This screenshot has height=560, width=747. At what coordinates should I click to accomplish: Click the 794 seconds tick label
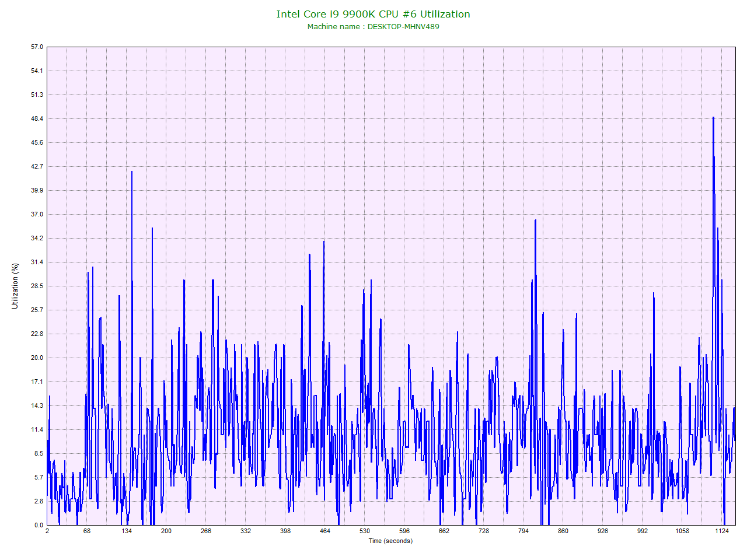pyautogui.click(x=523, y=531)
